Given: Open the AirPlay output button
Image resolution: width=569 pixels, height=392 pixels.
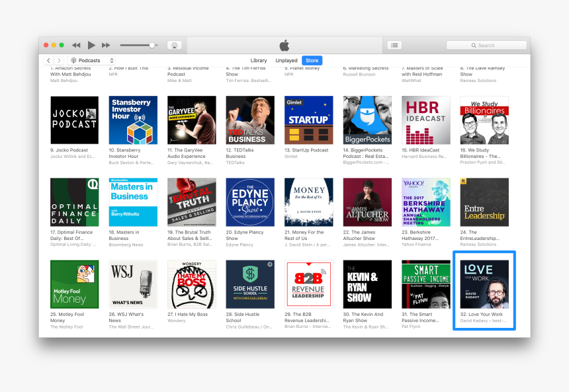Looking at the screenshot, I should pyautogui.click(x=174, y=46).
